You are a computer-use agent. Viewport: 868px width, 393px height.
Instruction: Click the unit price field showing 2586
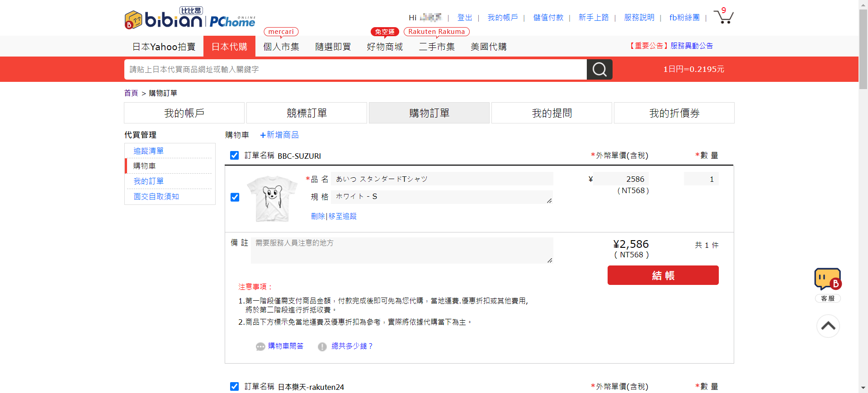pos(621,179)
